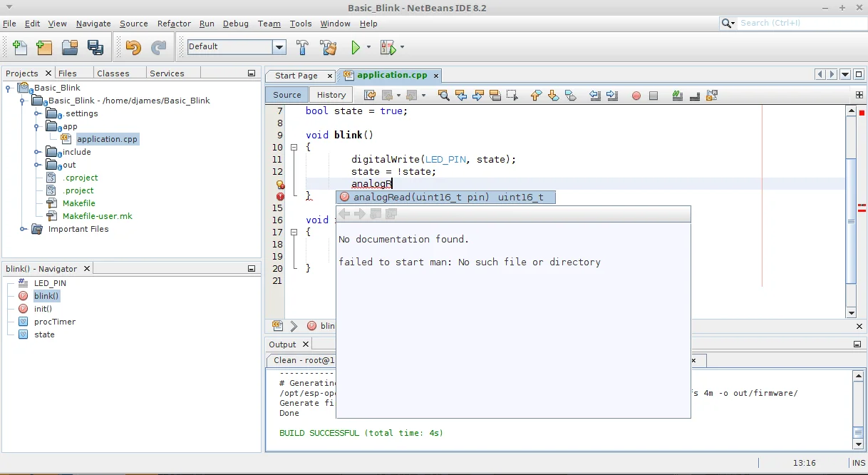This screenshot has width=868, height=475.
Task: Expand the out folder node
Action: click(37, 165)
